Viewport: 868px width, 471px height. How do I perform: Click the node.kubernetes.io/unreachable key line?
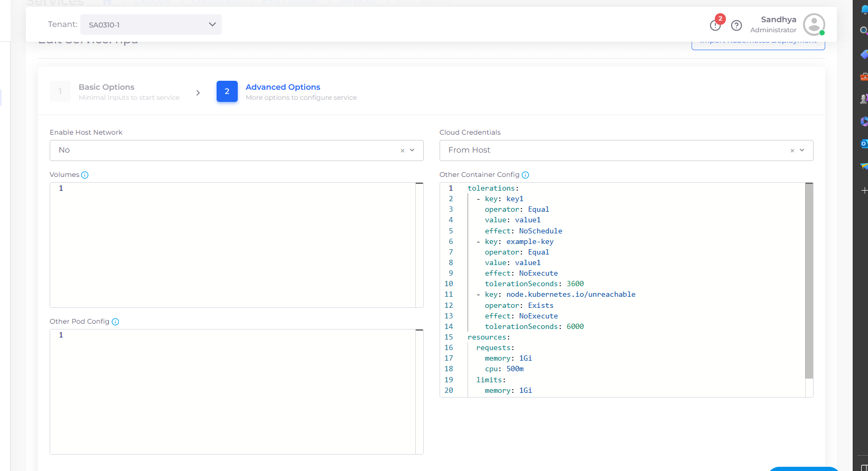[x=556, y=295]
